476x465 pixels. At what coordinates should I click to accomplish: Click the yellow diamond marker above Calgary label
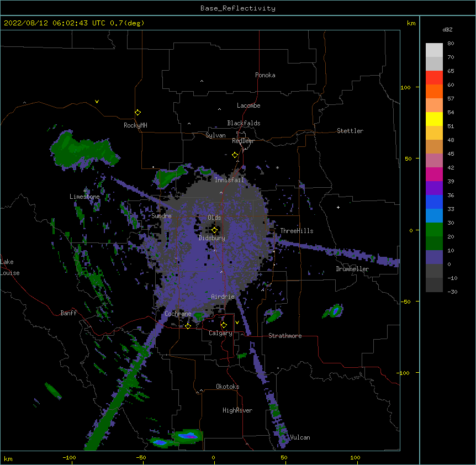point(224,325)
